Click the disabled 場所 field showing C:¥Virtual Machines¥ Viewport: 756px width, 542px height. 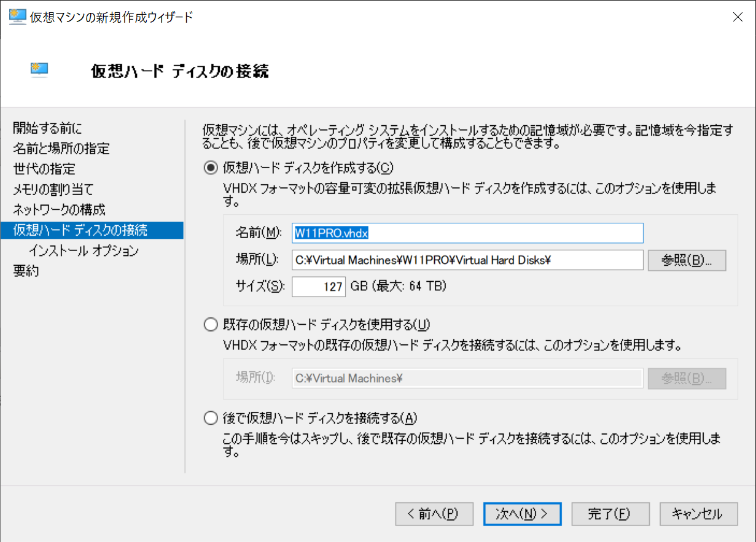467,379
